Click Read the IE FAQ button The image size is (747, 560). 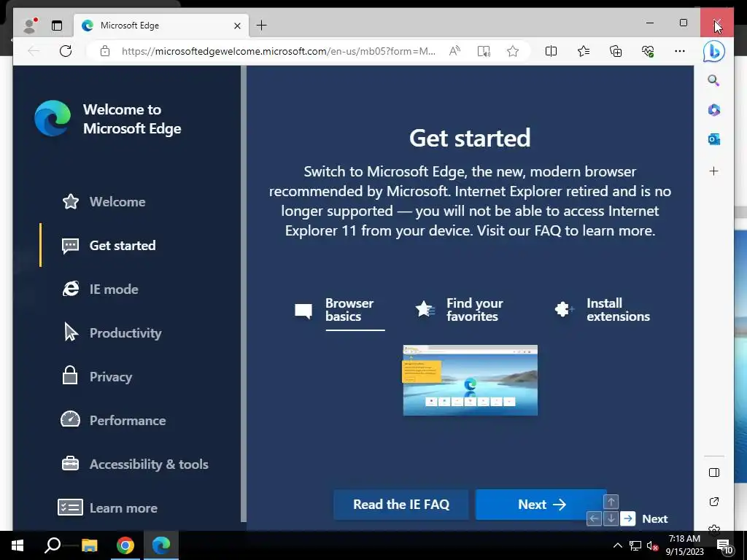pyautogui.click(x=401, y=505)
